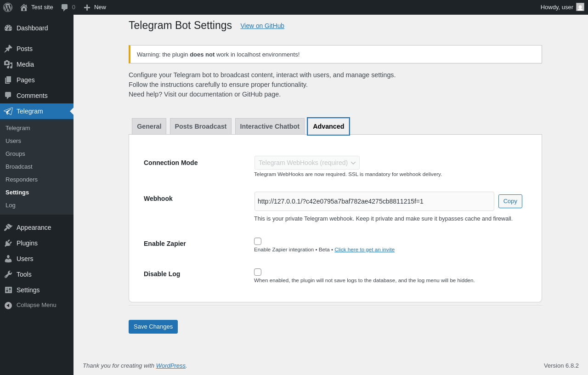588x375 pixels.
Task: Click the Telegram paper plane icon
Action: (x=8, y=111)
